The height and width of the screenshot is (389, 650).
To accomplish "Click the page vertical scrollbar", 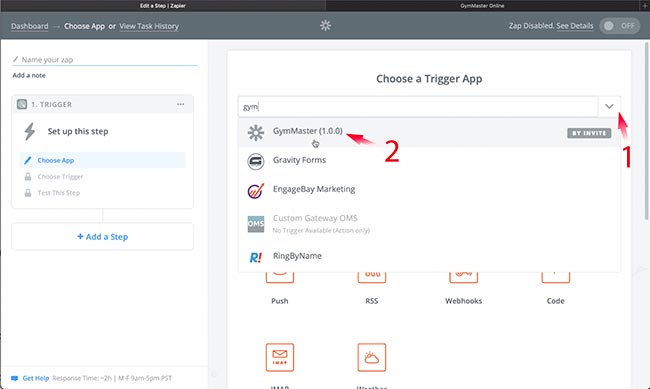I will coord(647,131).
